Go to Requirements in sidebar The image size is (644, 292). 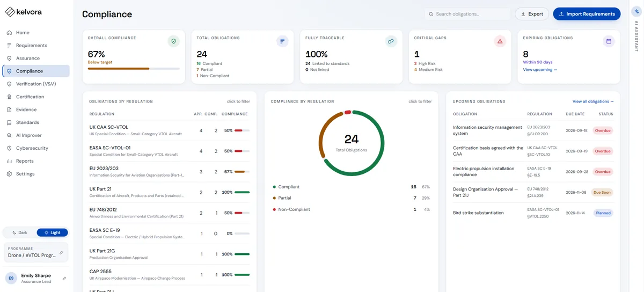(x=36, y=46)
